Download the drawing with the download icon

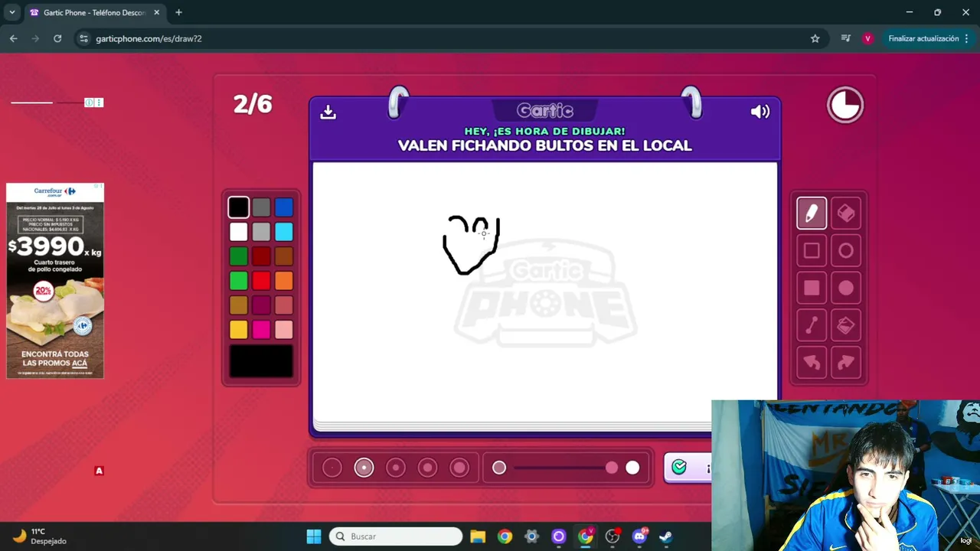328,112
